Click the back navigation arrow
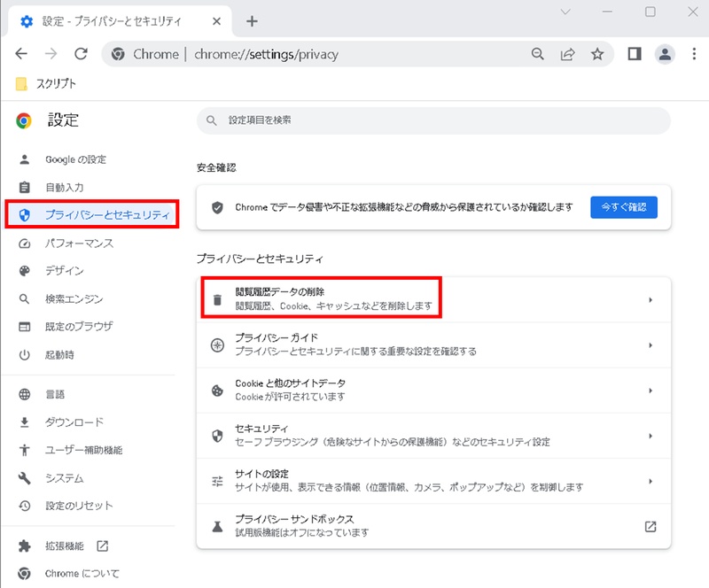709x588 pixels. [21, 54]
